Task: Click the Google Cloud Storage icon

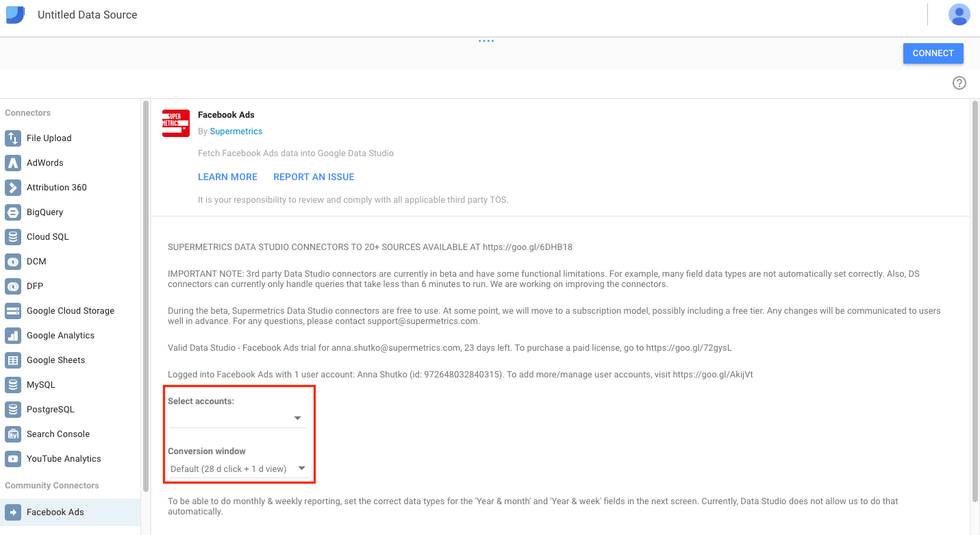Action: click(13, 311)
